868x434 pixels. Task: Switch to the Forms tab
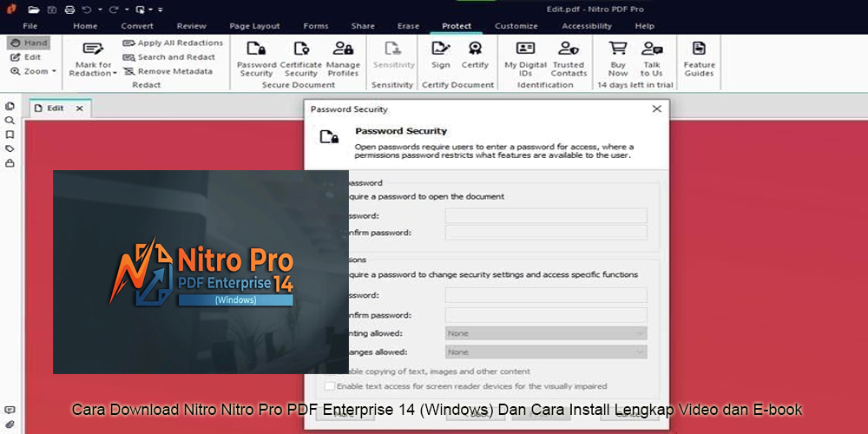[x=316, y=26]
